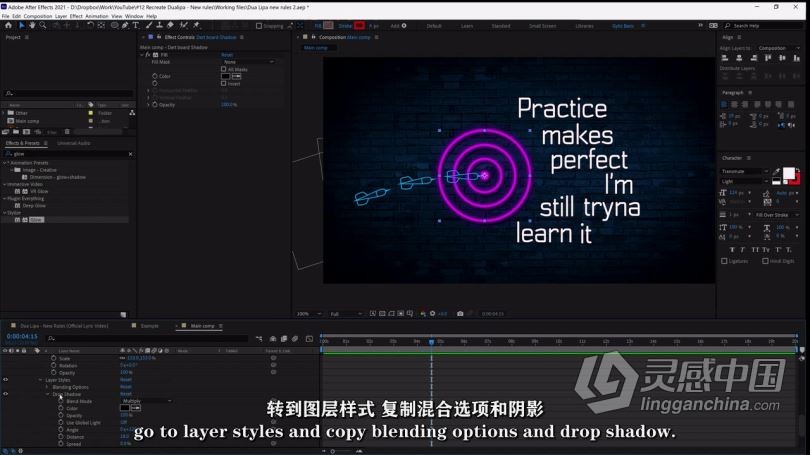The width and height of the screenshot is (810, 455).
Task: Open the Effect menu
Action: tap(76, 16)
